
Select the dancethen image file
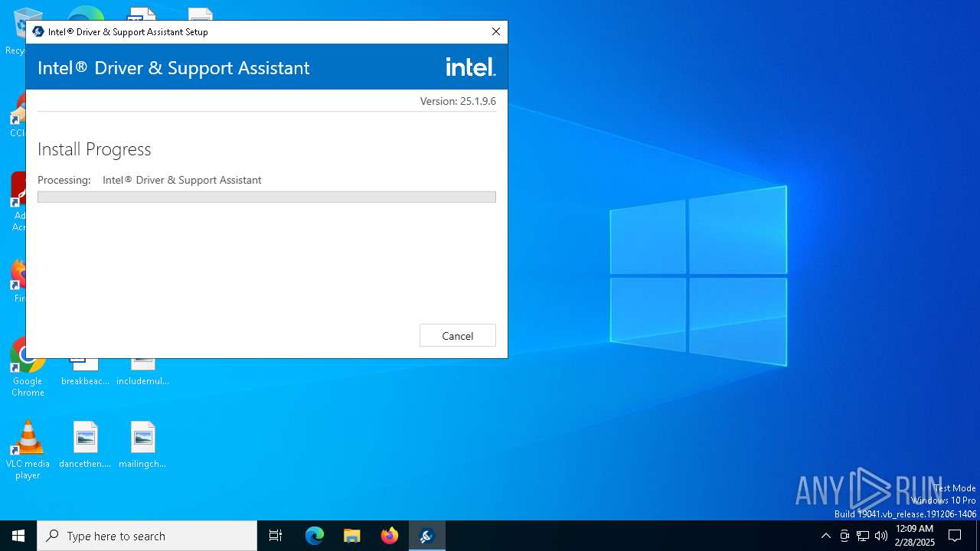tap(85, 445)
